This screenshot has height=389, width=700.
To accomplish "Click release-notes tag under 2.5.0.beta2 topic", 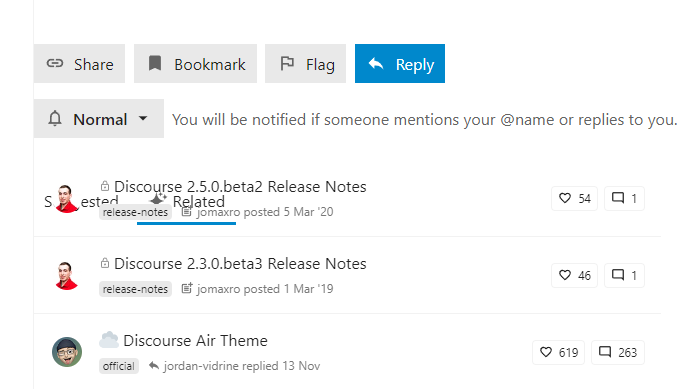I will [135, 212].
